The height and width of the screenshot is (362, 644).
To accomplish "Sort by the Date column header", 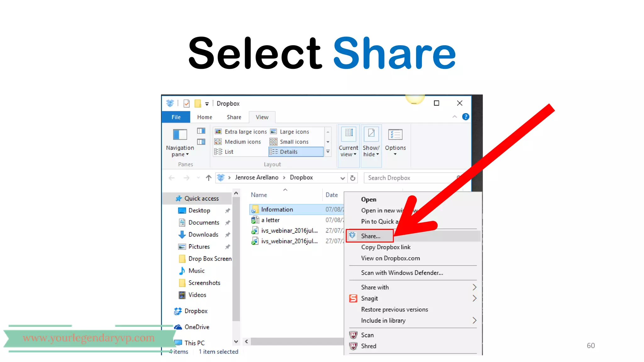I will (331, 195).
